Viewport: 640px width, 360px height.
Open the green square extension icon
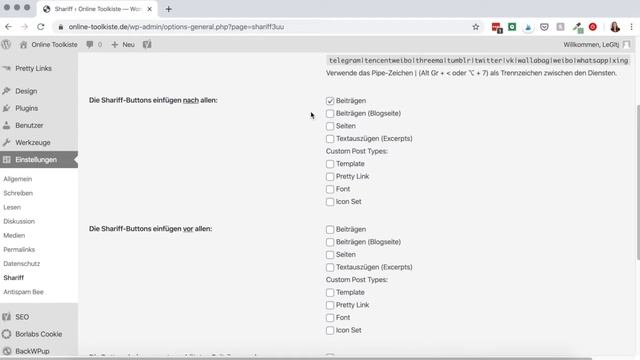(x=512, y=27)
